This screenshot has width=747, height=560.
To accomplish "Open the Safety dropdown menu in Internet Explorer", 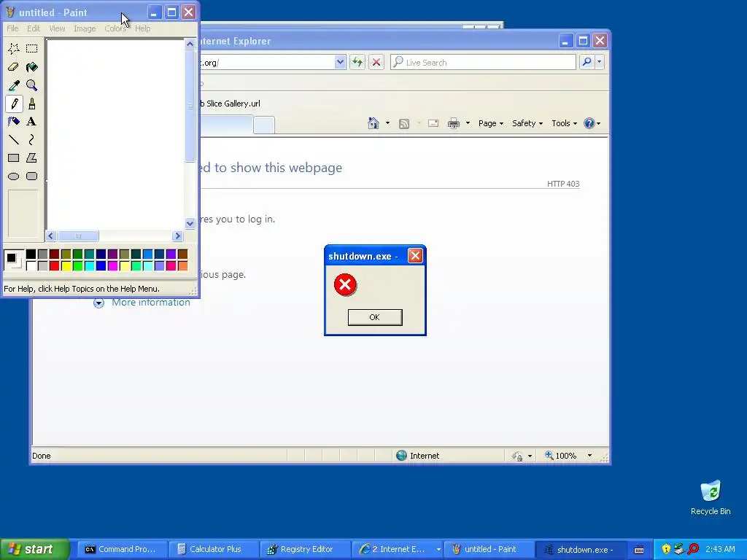I will [527, 123].
